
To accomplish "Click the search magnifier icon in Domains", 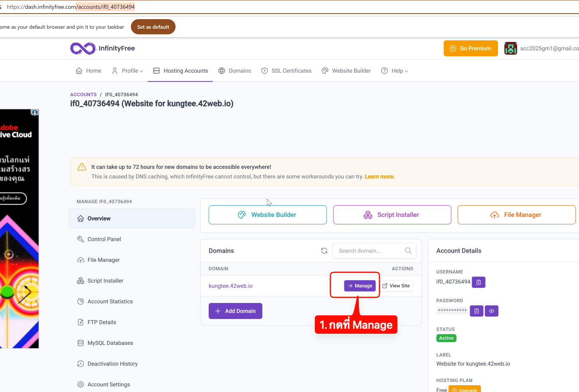I will [408, 251].
